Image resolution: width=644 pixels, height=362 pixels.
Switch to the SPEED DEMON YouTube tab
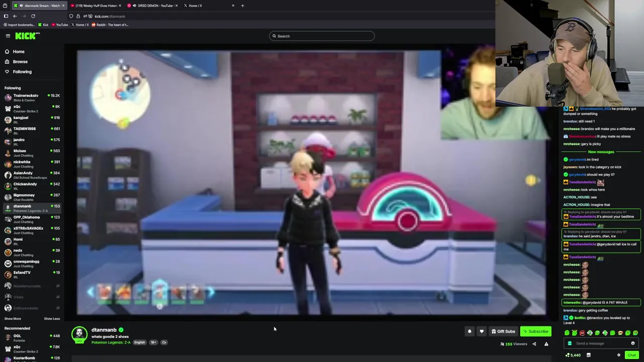pyautogui.click(x=152, y=6)
